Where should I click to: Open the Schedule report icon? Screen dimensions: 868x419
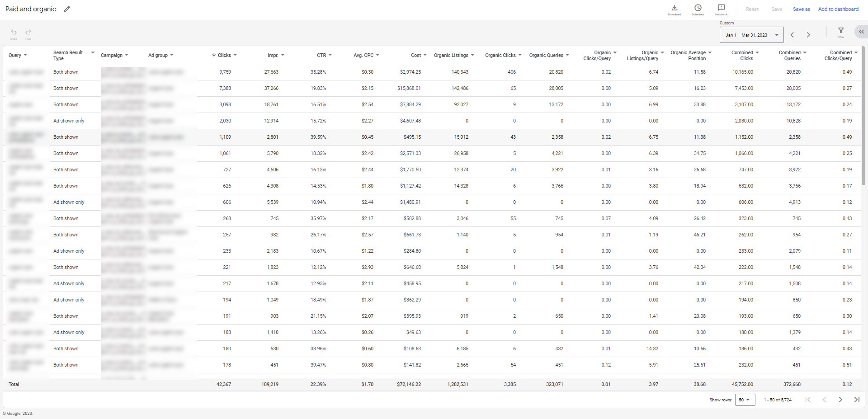tap(698, 8)
